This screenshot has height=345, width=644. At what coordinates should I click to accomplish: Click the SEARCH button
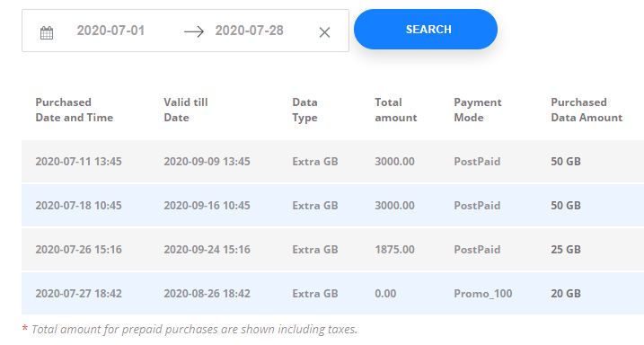426,29
